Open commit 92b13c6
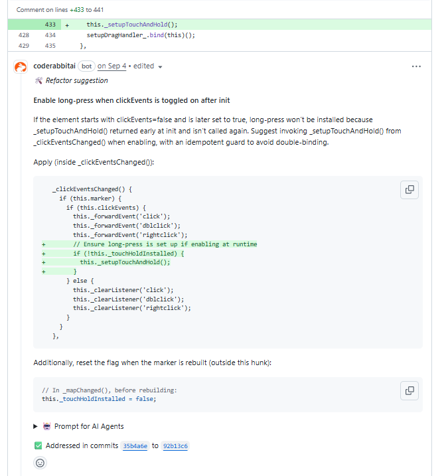Screen dimensions: 448x476 176,446
